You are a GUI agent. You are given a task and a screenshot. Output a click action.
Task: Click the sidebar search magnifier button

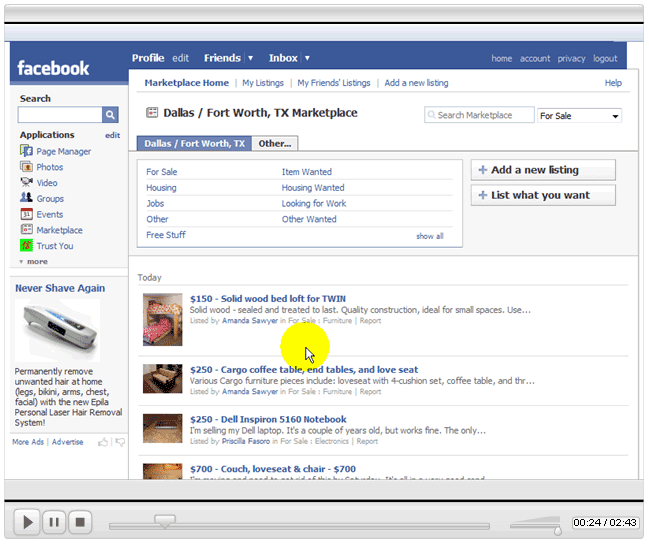tap(110, 115)
